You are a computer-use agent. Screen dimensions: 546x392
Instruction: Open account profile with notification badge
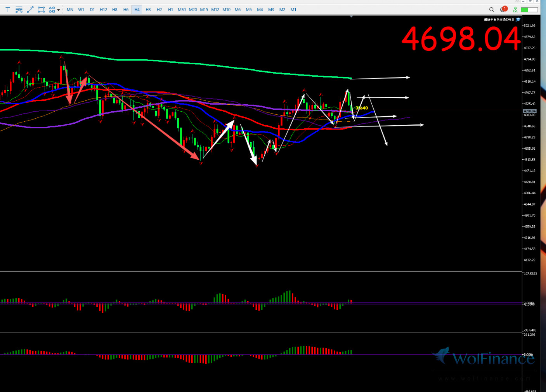click(x=504, y=9)
